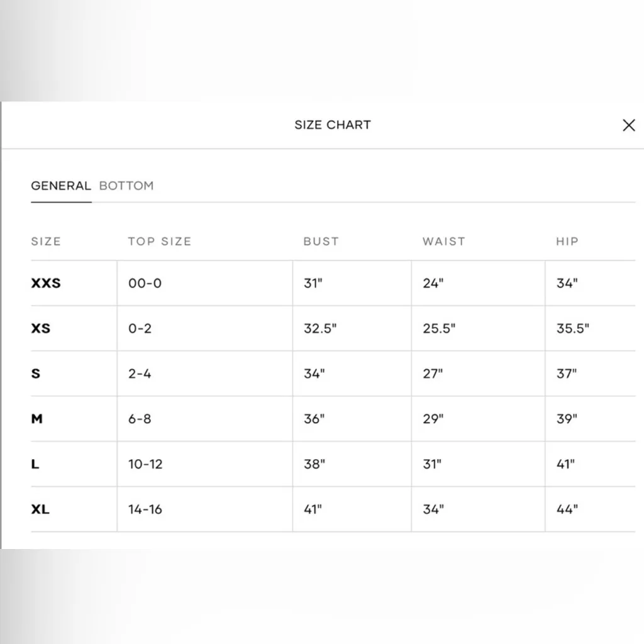This screenshot has height=644, width=644.
Task: Select the XL size row label
Action: point(40,509)
